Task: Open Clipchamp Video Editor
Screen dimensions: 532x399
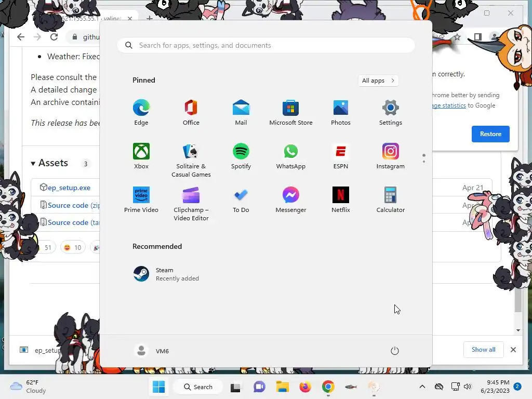Action: pos(191,204)
